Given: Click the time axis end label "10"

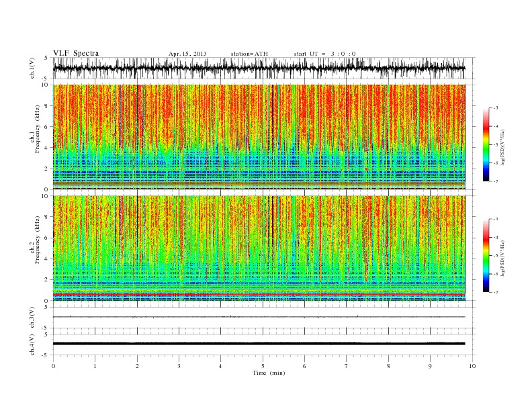Looking at the screenshot, I should (472, 366).
